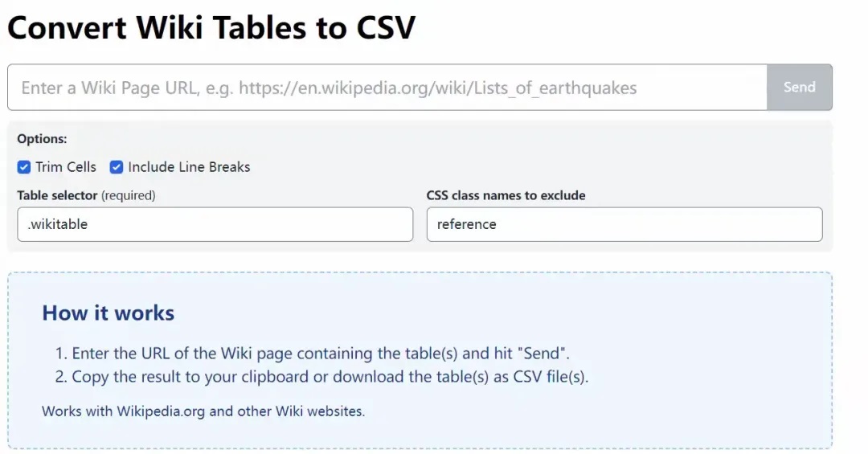Click the list number for step one

[59, 354]
